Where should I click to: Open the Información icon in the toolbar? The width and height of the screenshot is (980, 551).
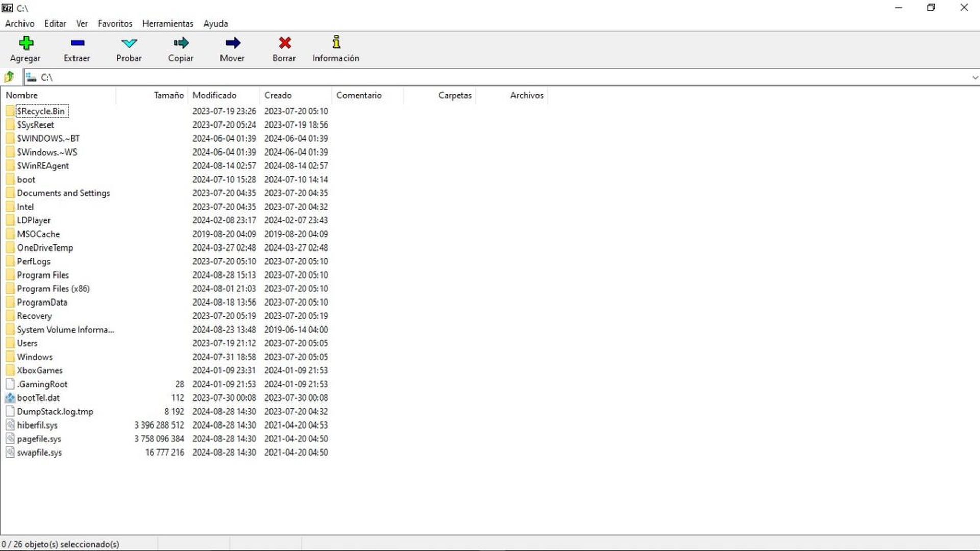tap(336, 42)
